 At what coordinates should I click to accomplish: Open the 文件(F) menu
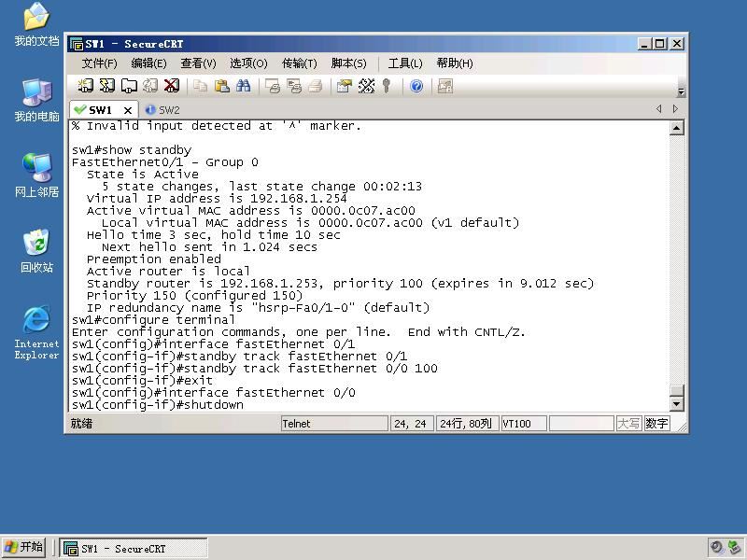[x=100, y=63]
